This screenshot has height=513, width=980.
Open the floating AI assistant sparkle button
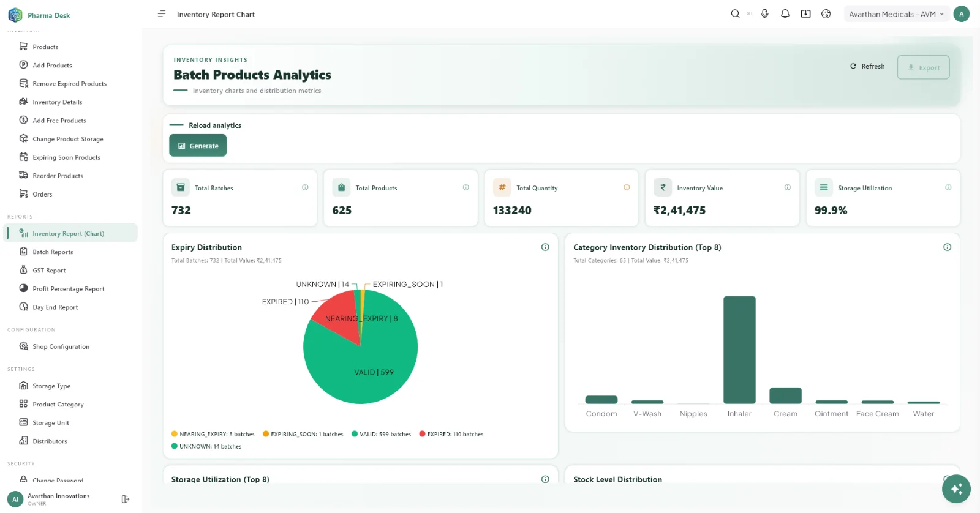[x=956, y=489]
